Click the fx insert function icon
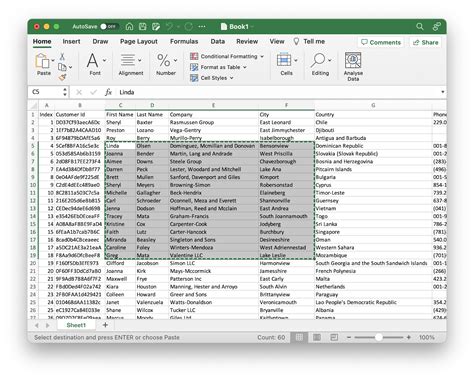Viewport: 474px width, 379px height. 108,92
